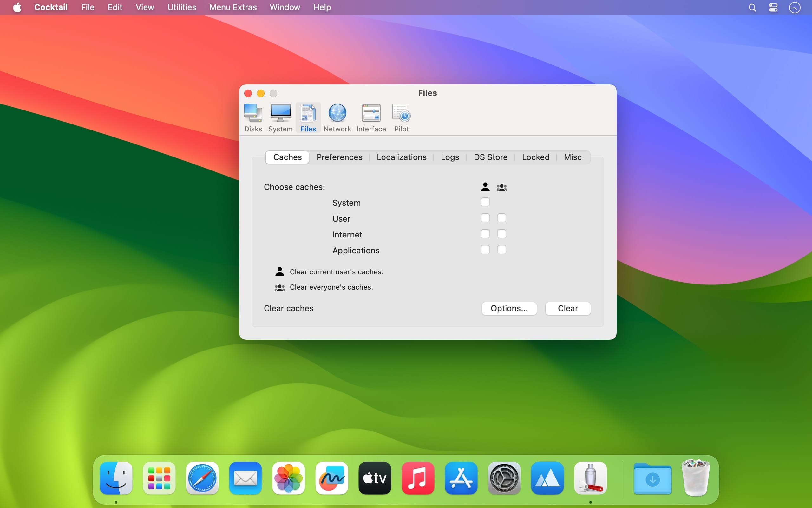Open the File menu
This screenshot has width=812, height=508.
[88, 7]
